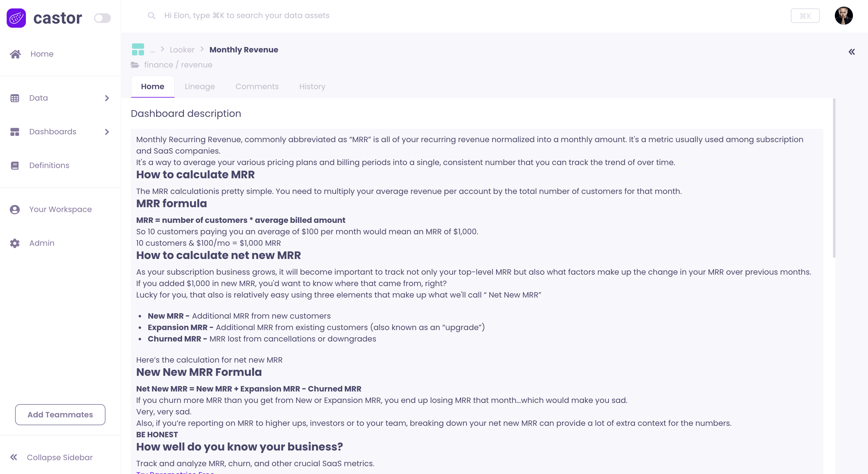Switch to the Lineage tab
The width and height of the screenshot is (868, 474).
pyautogui.click(x=200, y=86)
